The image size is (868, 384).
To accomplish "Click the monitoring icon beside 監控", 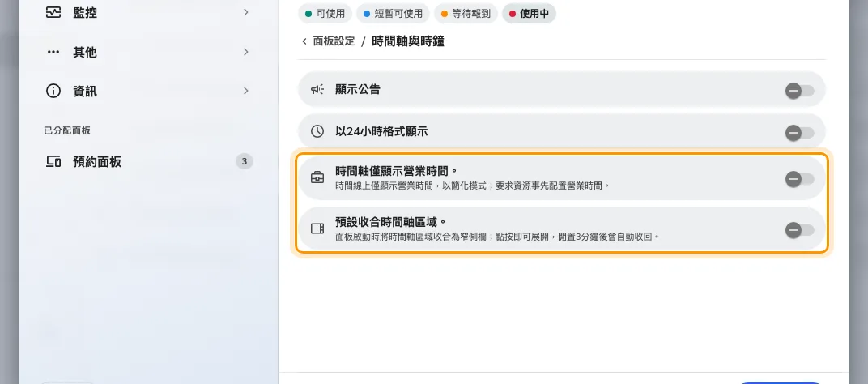I will click(53, 12).
